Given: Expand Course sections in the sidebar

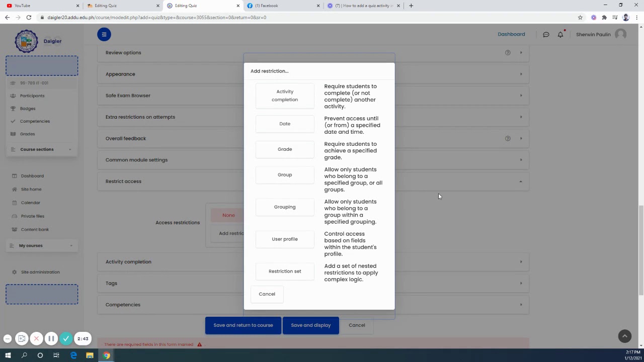Looking at the screenshot, I should 42,149.
